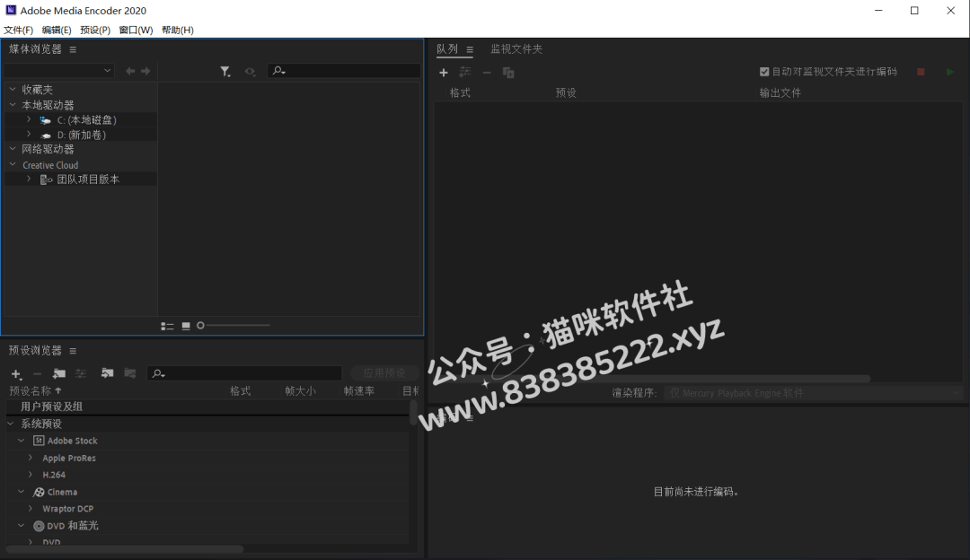Import presets using folder-arrow icon
The image size is (970, 560).
(107, 373)
